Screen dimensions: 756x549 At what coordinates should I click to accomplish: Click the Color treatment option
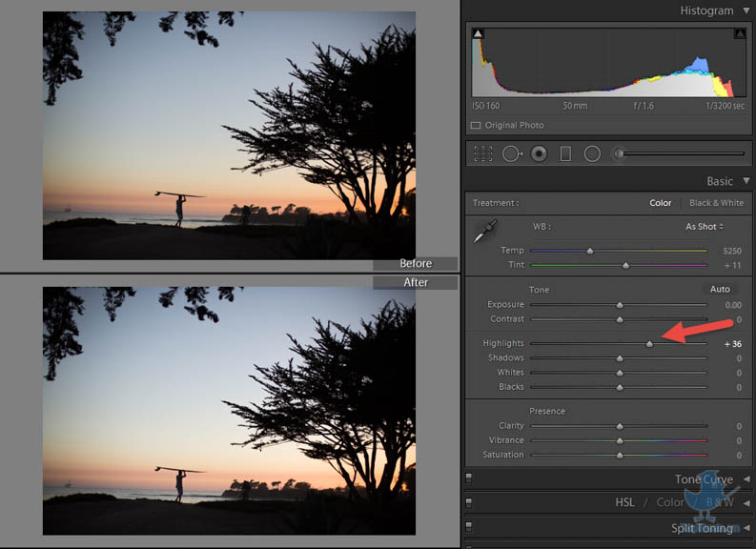[x=661, y=203]
